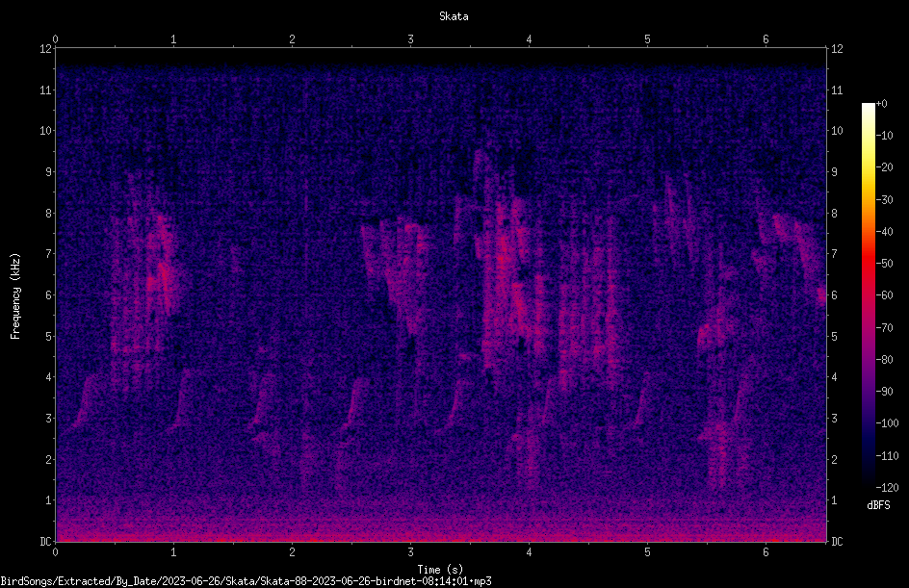
Task: Click the "2" label on the bottom time axis
Action: pos(292,552)
